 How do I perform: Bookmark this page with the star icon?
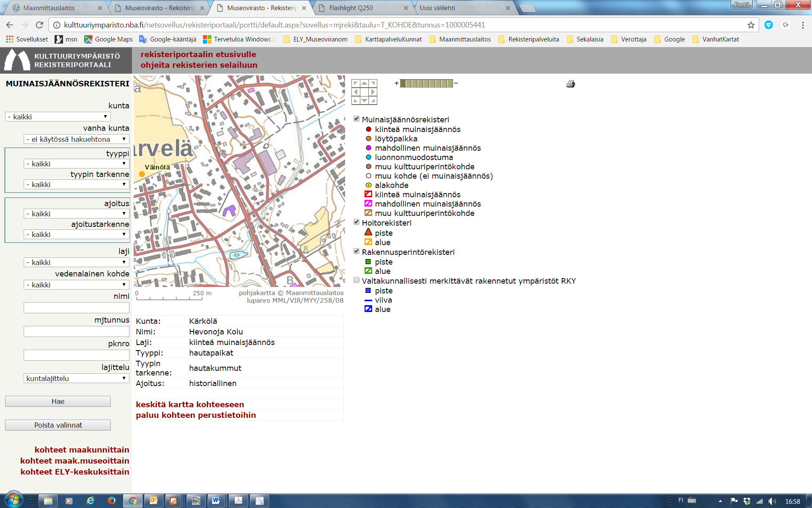point(751,25)
